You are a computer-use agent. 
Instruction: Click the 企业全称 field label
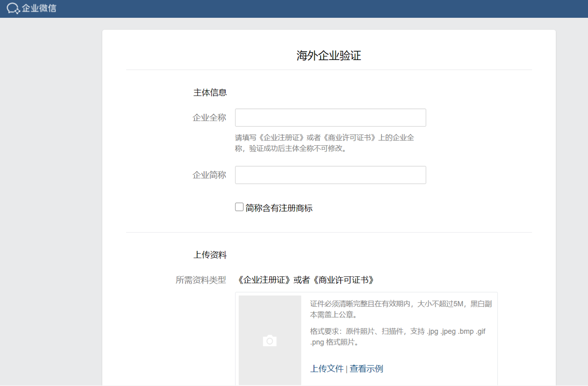[x=209, y=117]
